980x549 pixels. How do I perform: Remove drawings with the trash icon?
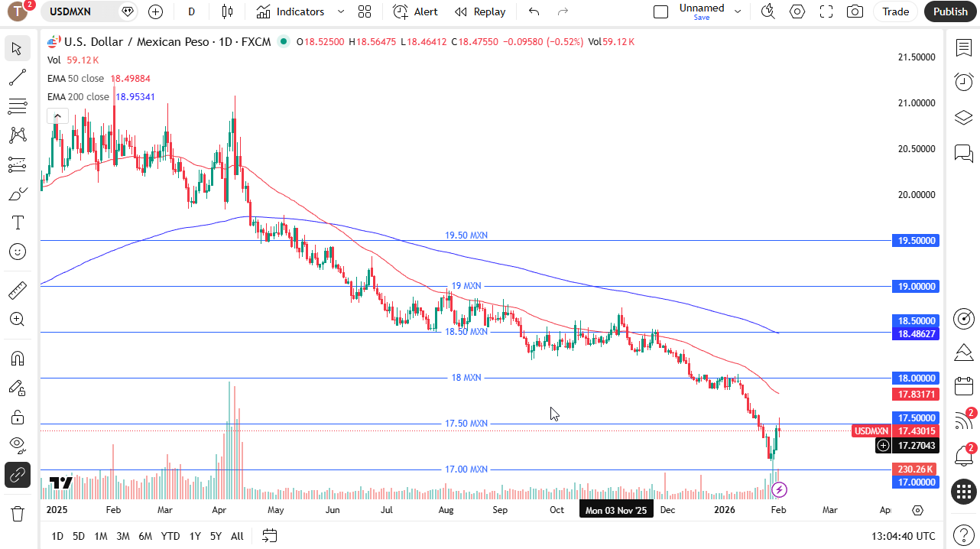17,513
